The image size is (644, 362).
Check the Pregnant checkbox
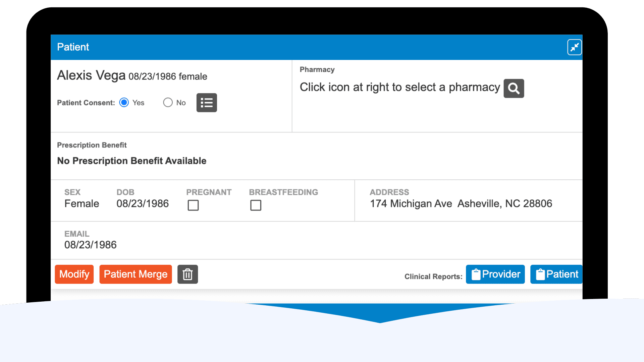point(193,205)
